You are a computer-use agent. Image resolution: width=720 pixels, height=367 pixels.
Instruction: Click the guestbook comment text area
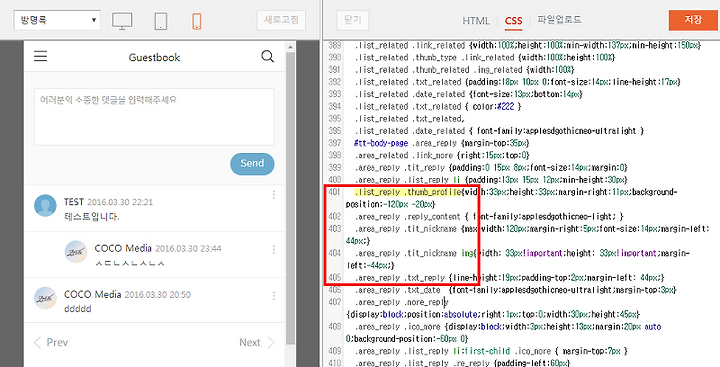154,117
